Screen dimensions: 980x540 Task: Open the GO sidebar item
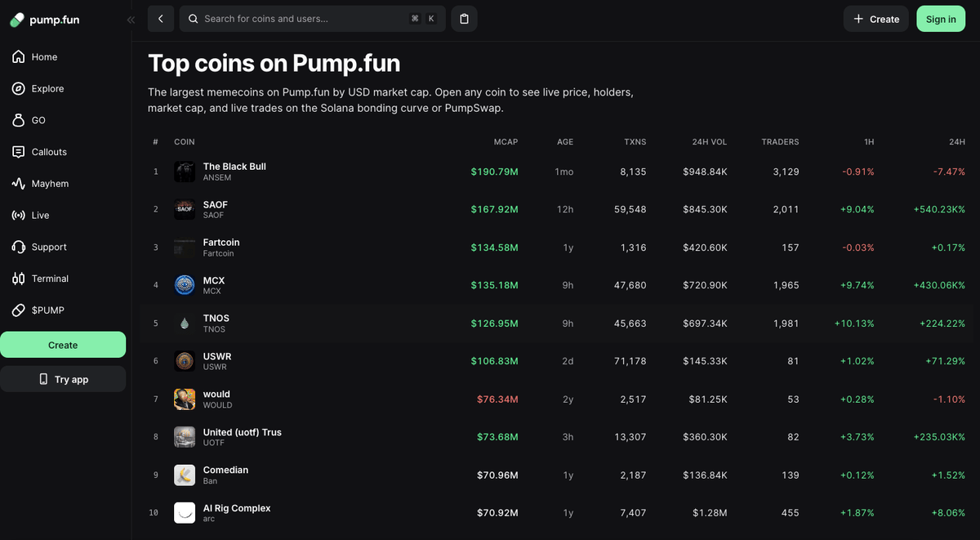pyautogui.click(x=63, y=120)
